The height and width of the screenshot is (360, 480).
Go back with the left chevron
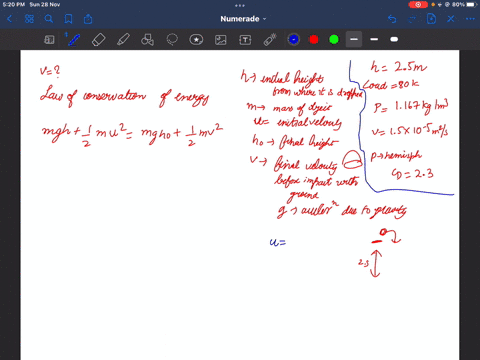9,19
